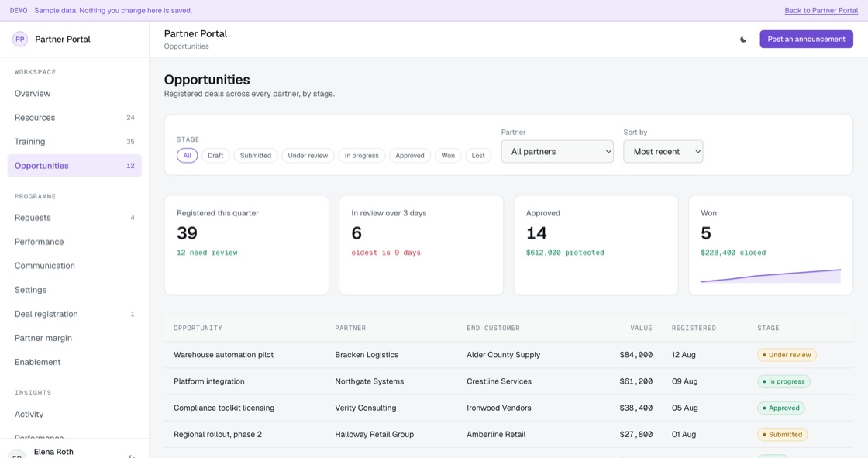Click the PP Partner Portal logo avatar

(20, 40)
